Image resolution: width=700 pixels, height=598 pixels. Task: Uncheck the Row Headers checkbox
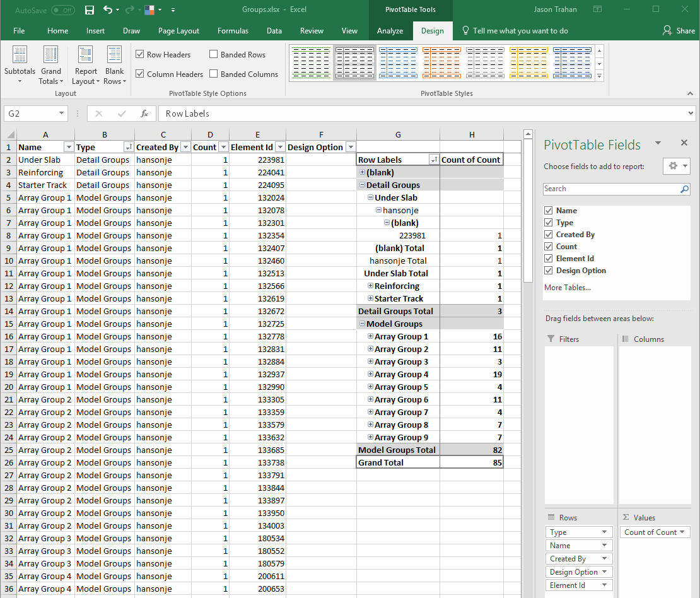140,55
